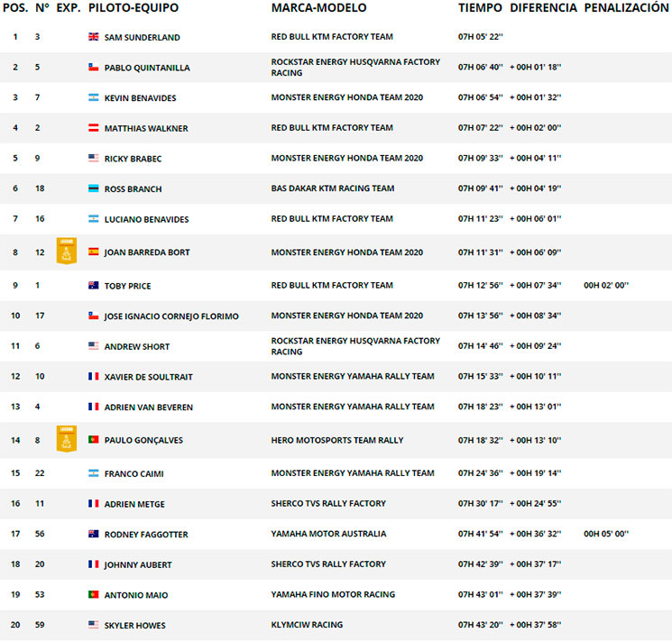The height and width of the screenshot is (642, 672).
Task: Click the US flag beside Andrew Short
Action: pos(94,345)
